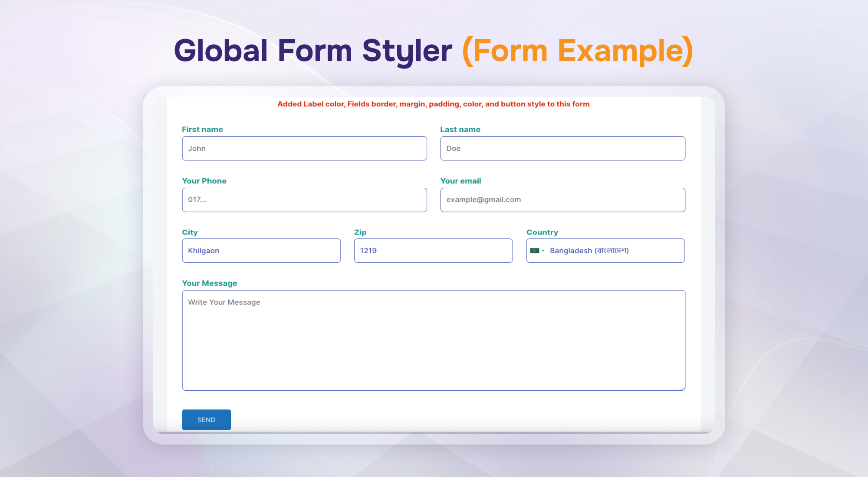Open the Bangladesh flag country dropdown

(x=537, y=251)
